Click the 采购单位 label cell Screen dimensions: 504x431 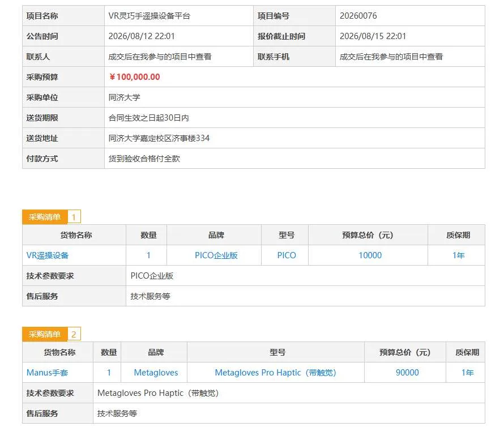(x=63, y=97)
